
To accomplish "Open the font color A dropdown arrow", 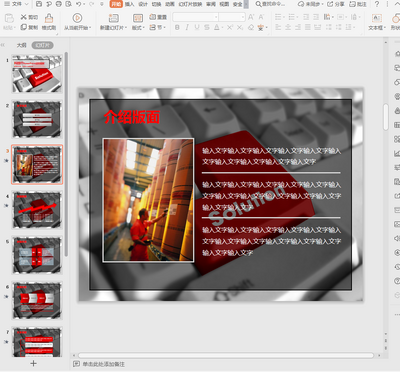I will click(222, 27).
